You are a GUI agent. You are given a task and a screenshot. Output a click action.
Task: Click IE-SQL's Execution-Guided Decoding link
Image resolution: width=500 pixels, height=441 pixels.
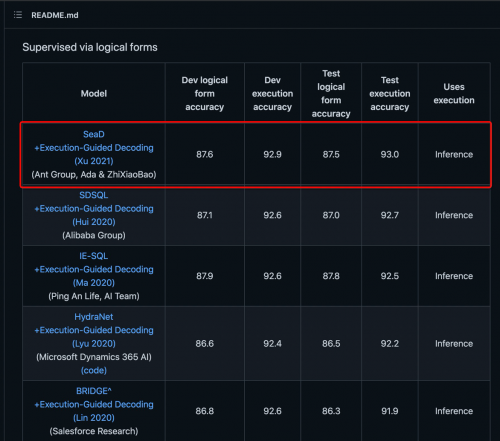click(x=94, y=269)
